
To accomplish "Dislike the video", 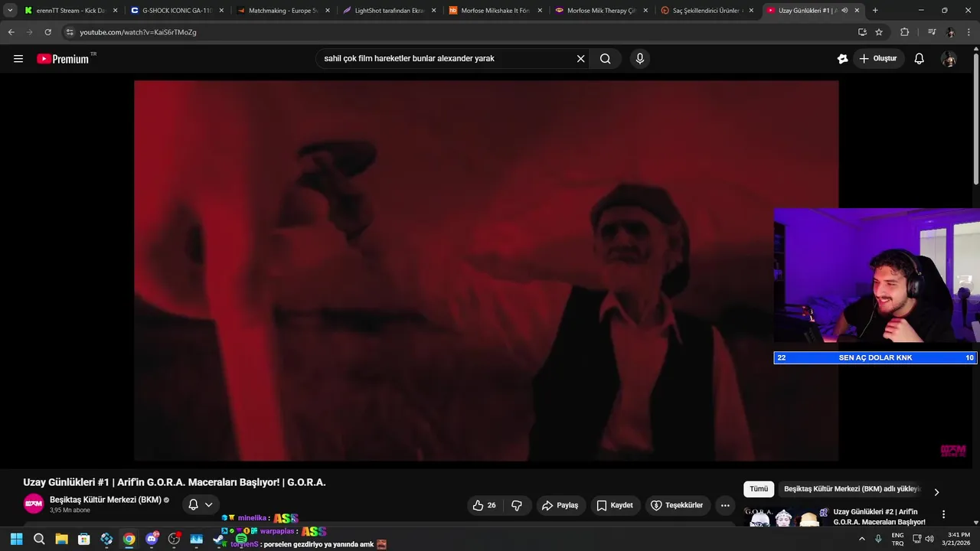I will click(x=517, y=505).
